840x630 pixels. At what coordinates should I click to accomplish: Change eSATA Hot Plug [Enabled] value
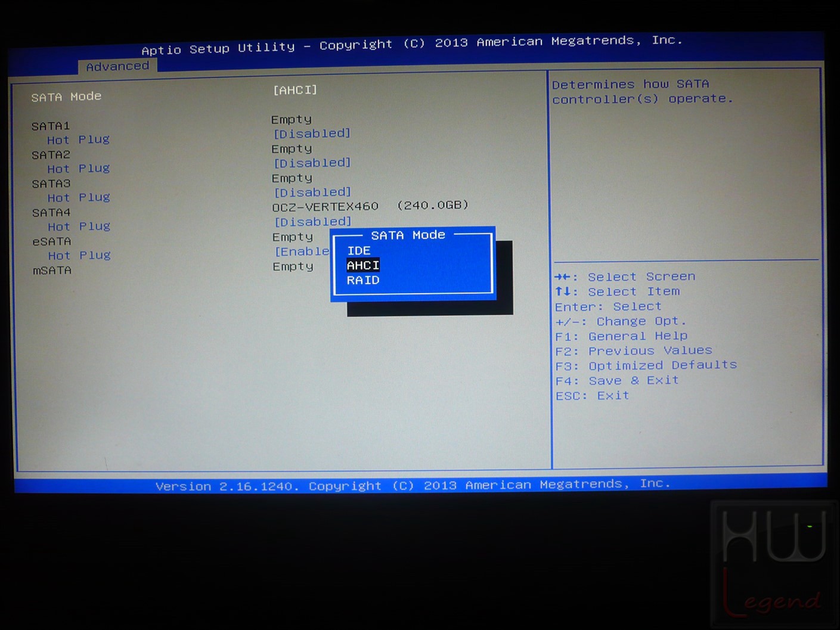pyautogui.click(x=302, y=252)
